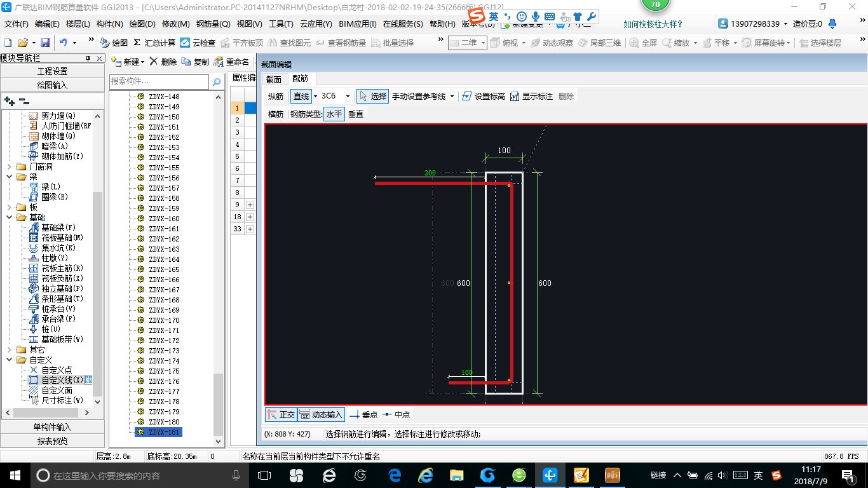Image resolution: width=868 pixels, height=488 pixels.
Task: Select 独立基础(P) tree item
Action: (56, 288)
